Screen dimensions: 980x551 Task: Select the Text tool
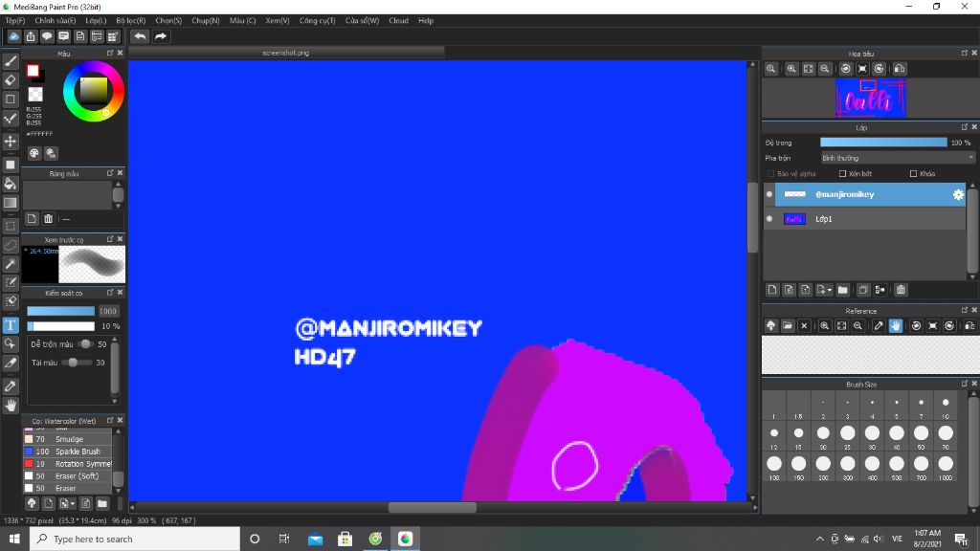(x=11, y=325)
